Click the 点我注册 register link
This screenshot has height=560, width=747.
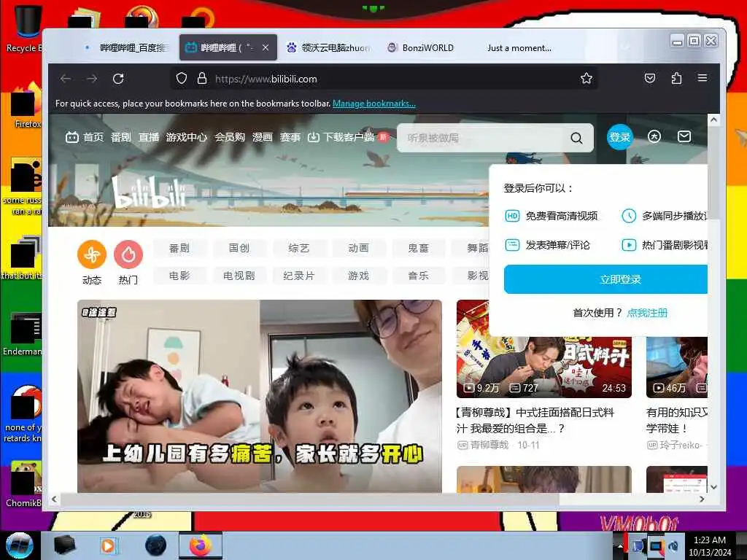(647, 313)
